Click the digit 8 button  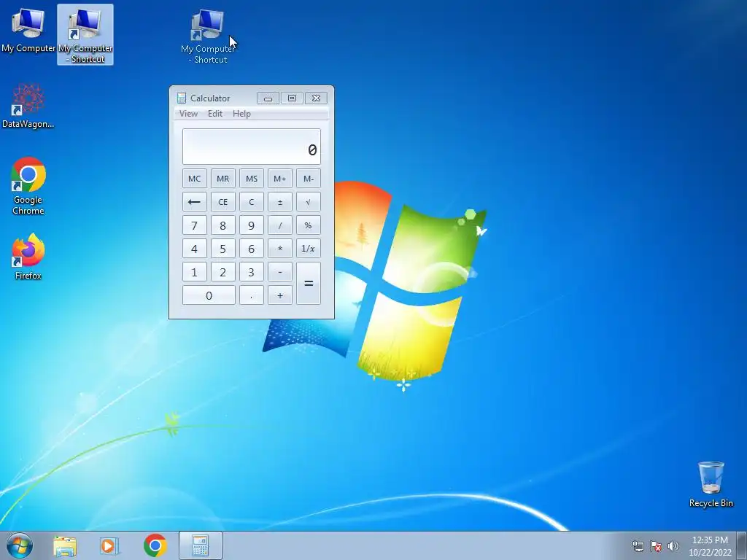pyautogui.click(x=223, y=225)
